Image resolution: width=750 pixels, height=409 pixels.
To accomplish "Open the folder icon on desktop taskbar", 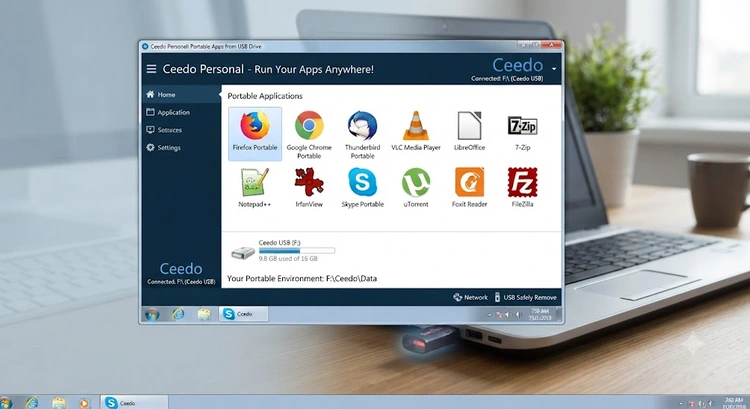I will [59, 403].
